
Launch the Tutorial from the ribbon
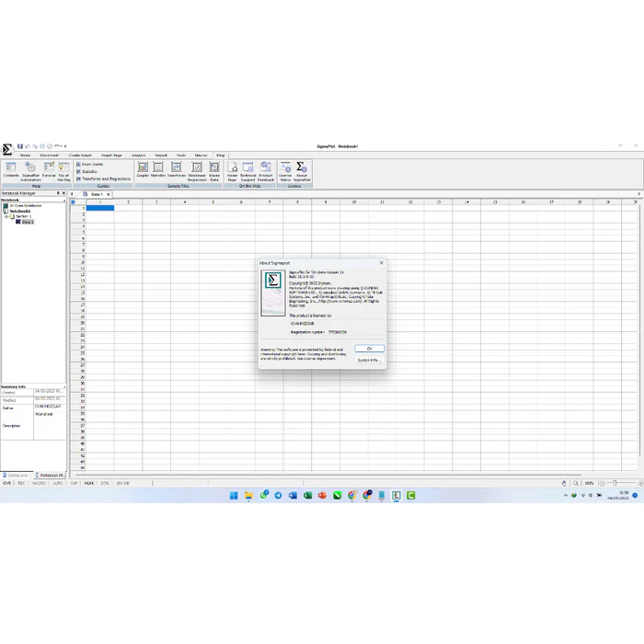coord(49,170)
